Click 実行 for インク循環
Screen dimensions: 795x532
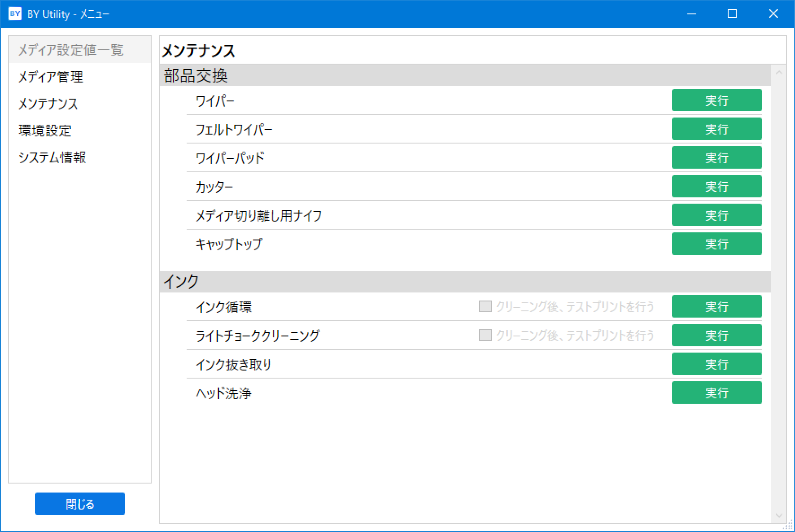[716, 306]
